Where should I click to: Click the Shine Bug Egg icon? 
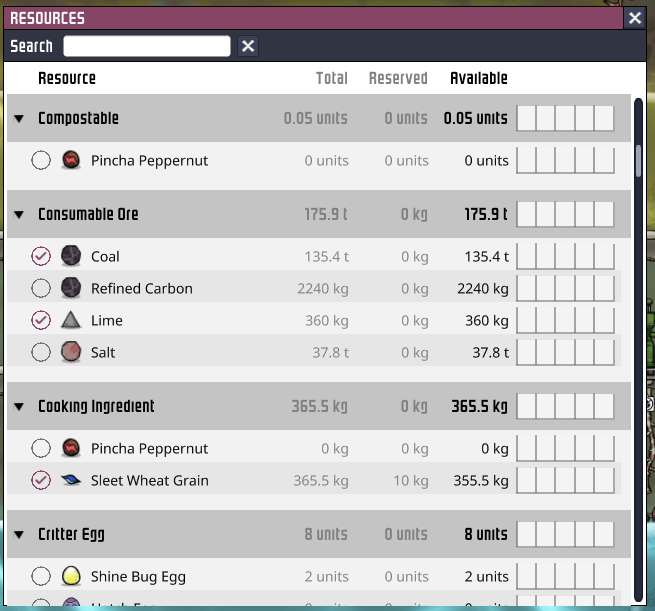tap(70, 576)
